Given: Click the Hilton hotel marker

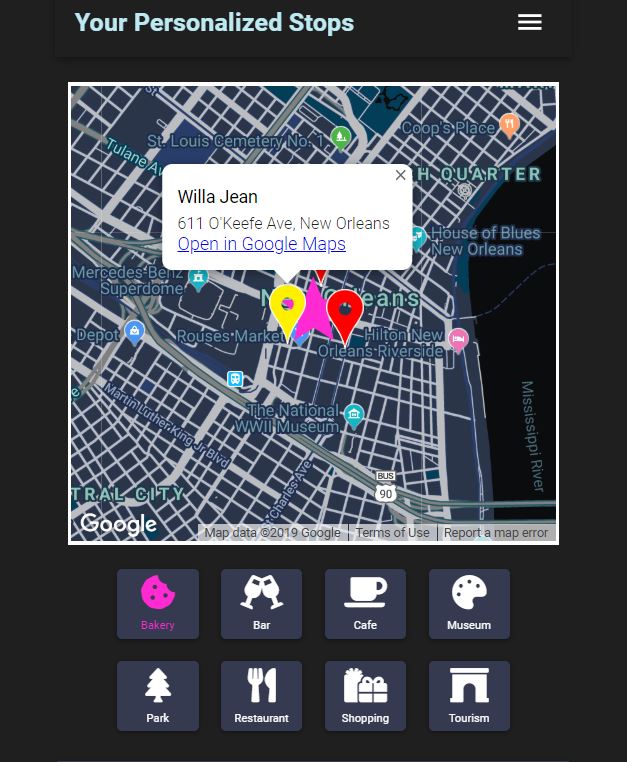Looking at the screenshot, I should (458, 340).
